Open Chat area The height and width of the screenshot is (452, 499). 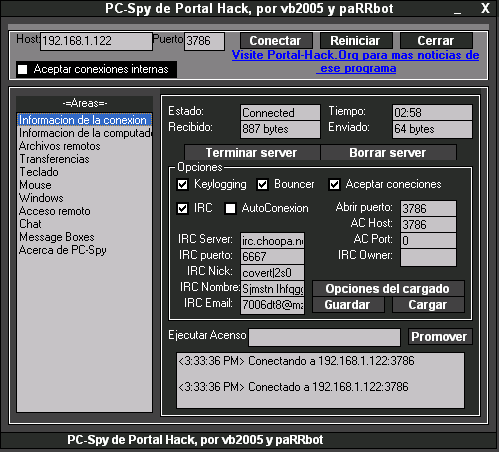tap(85, 224)
